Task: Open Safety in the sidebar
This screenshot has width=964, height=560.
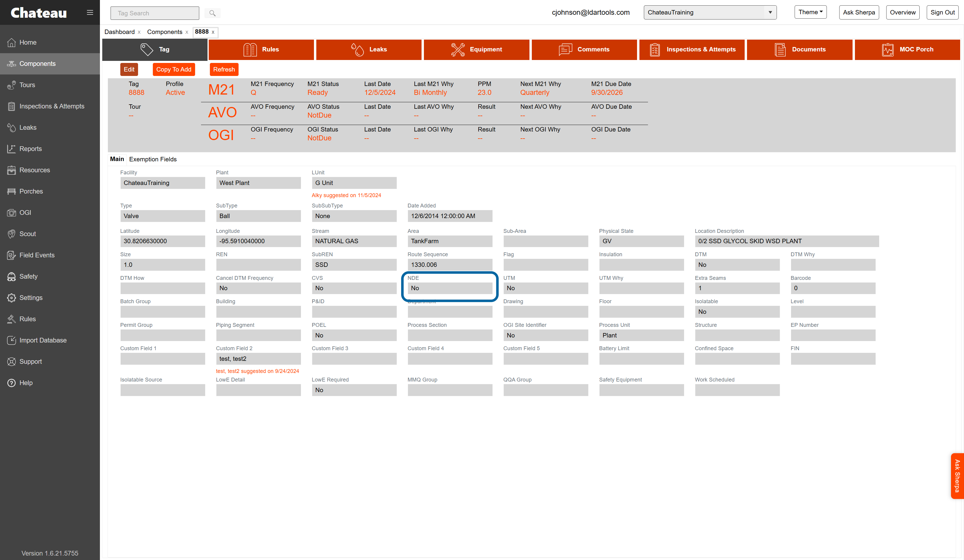Action: (x=50, y=276)
